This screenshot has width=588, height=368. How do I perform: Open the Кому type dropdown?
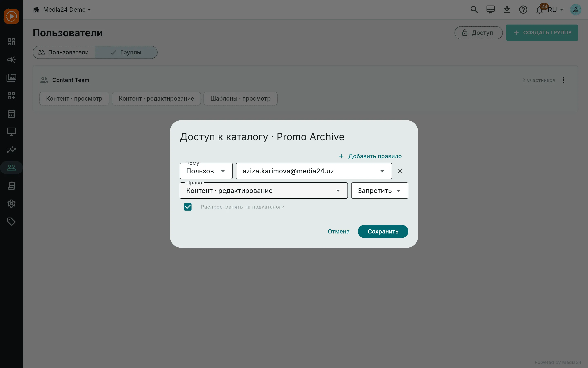point(206,171)
